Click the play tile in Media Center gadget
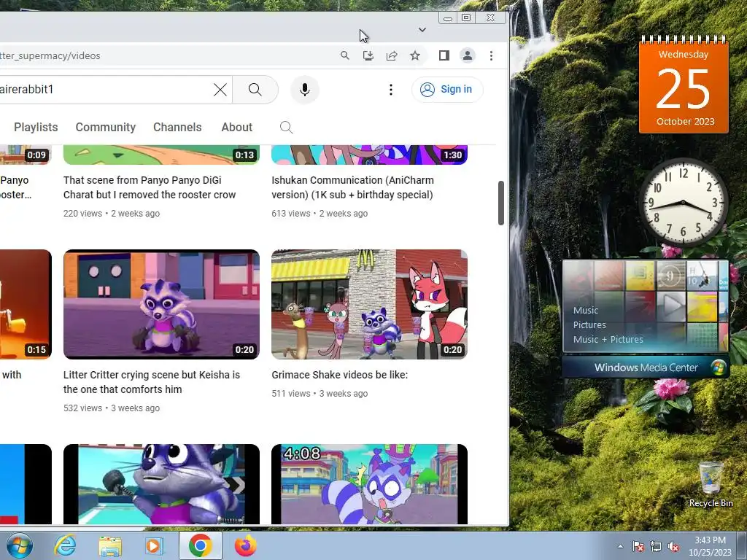The image size is (747, 560). pos(671,306)
